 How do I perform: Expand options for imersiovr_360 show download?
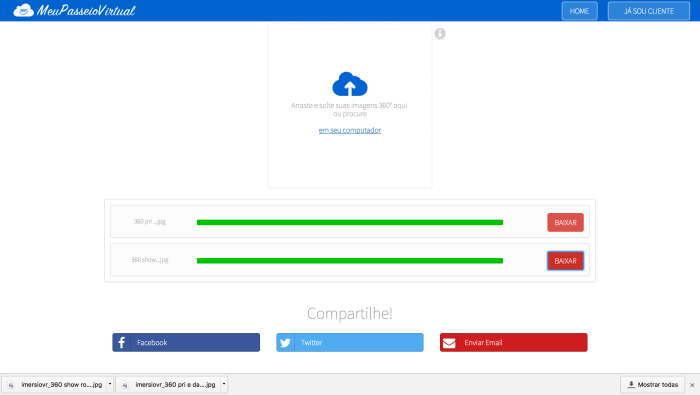[110, 384]
